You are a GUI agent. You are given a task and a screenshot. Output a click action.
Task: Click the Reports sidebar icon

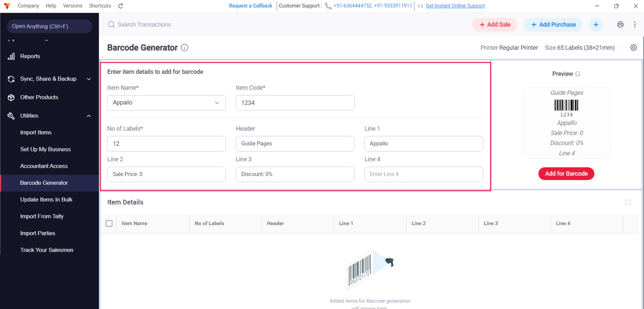(x=11, y=56)
